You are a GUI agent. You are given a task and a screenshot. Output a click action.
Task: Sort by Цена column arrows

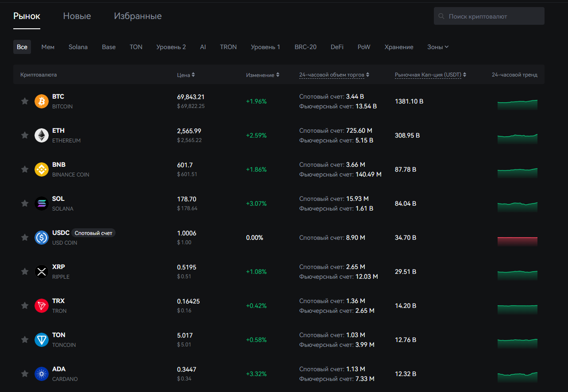193,75
